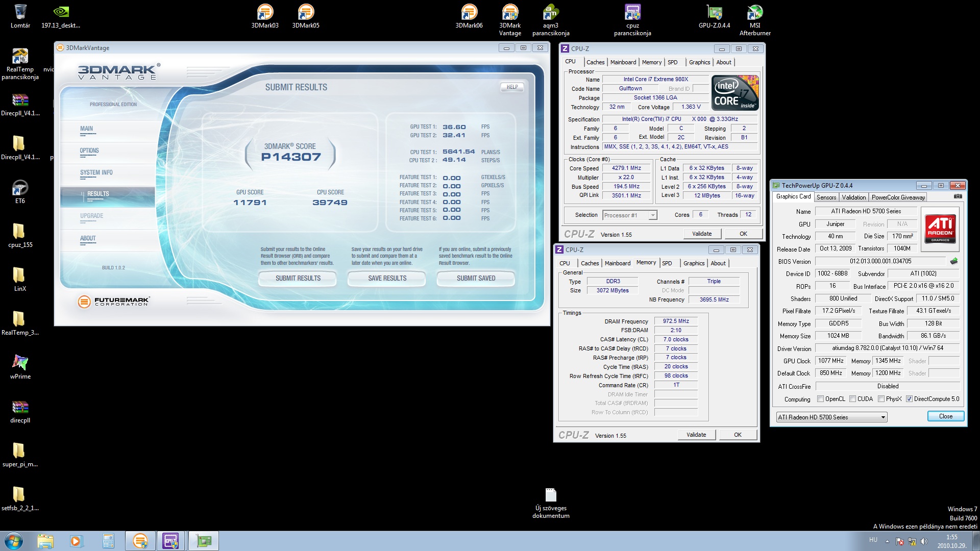Switch to SPD tab in upper CPU-Z
The image size is (980, 551).
673,62
